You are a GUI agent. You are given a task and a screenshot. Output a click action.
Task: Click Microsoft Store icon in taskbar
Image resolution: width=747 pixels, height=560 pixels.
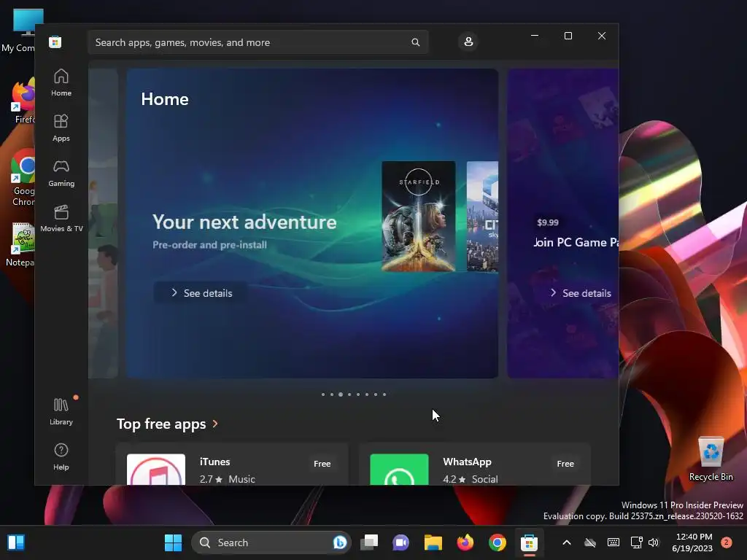530,542
